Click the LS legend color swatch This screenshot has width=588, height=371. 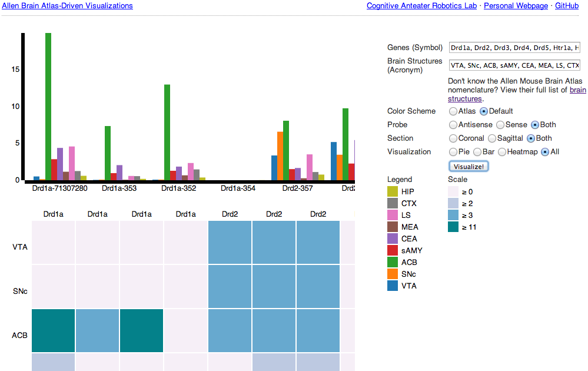point(392,215)
